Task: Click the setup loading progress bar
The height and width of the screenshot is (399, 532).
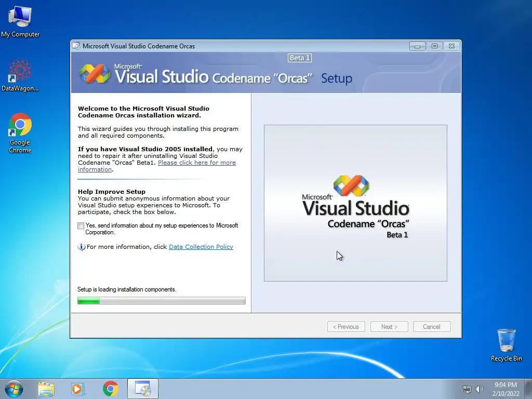Action: (x=162, y=301)
